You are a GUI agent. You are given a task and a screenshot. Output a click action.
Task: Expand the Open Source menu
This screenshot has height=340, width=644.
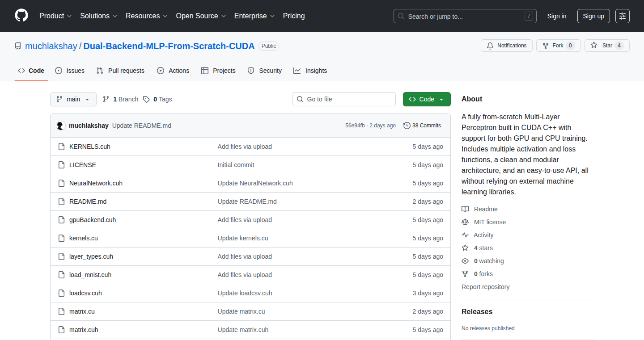[201, 16]
